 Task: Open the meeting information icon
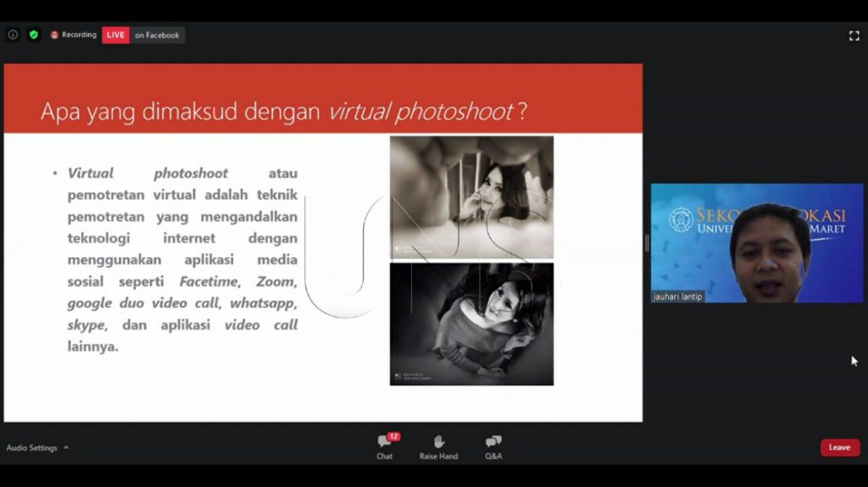coord(13,35)
